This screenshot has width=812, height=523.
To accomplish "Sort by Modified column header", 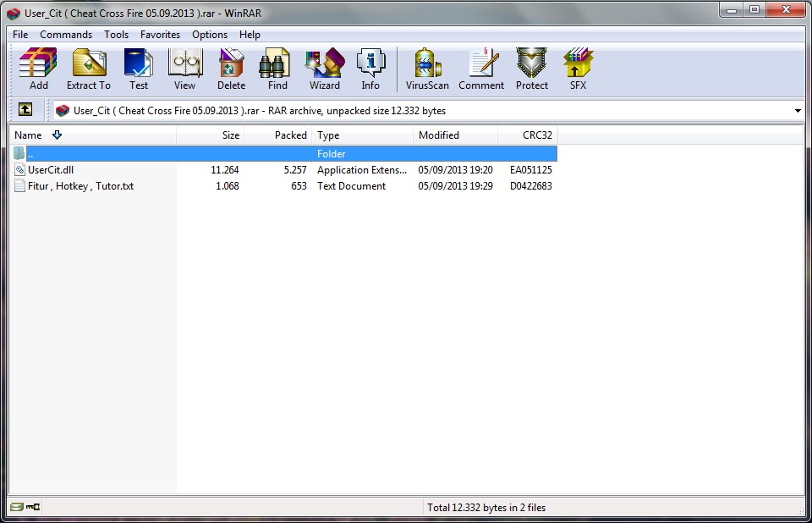I will coord(456,135).
